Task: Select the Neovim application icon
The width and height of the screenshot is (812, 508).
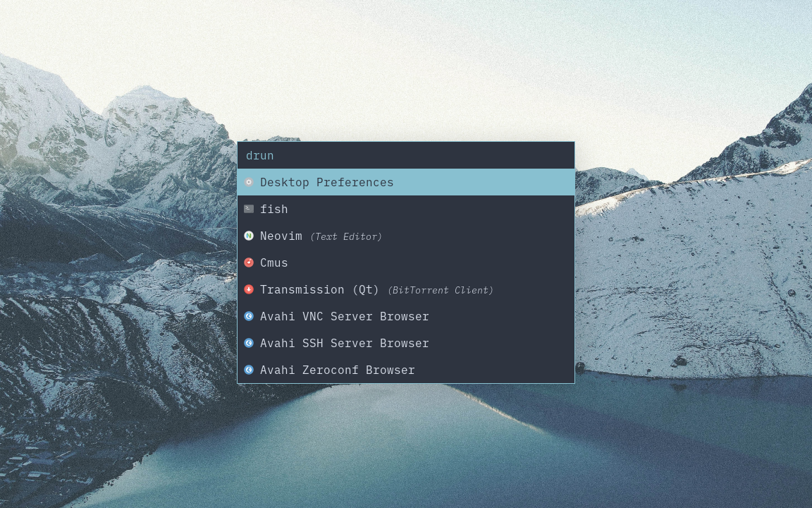Action: click(249, 236)
